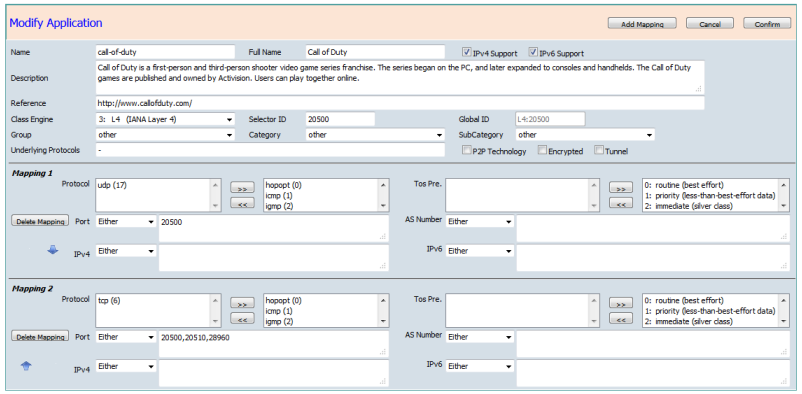Click the Description text area
Viewport: 802px width, 394px height.
click(x=400, y=77)
